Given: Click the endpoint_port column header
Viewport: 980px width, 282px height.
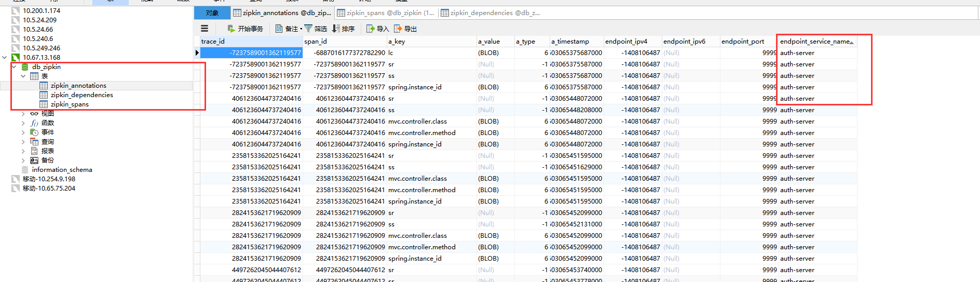Looking at the screenshot, I should (x=748, y=41).
